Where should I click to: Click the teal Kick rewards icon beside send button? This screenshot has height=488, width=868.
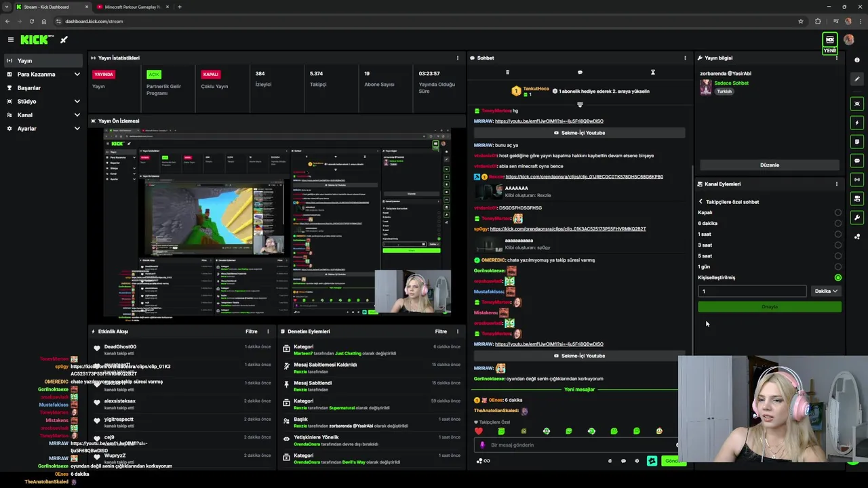[652, 461]
